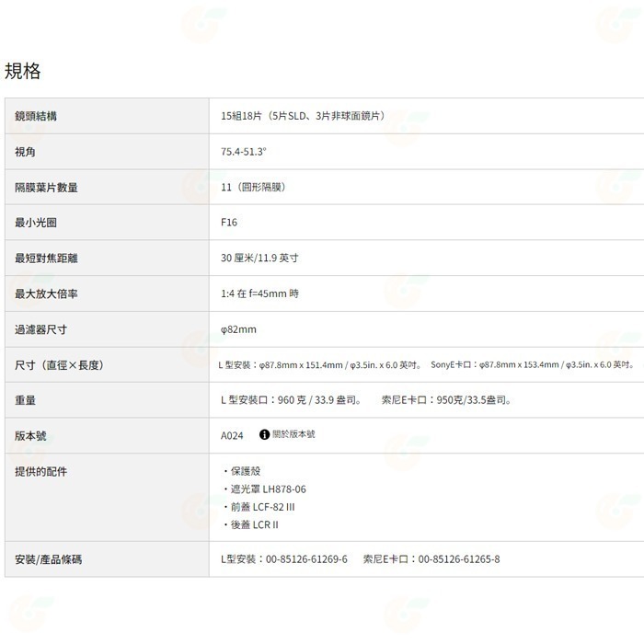644x644 pixels.
Task: Click the A024 version number
Action: [232, 435]
